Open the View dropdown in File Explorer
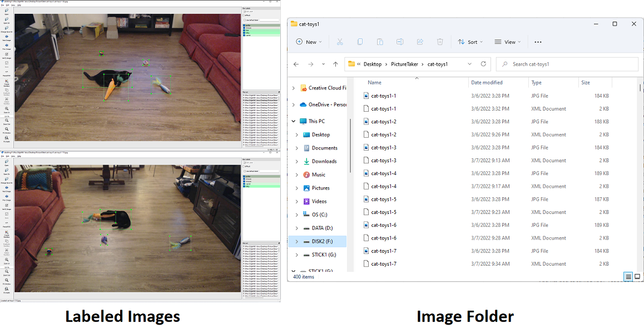 (x=508, y=42)
